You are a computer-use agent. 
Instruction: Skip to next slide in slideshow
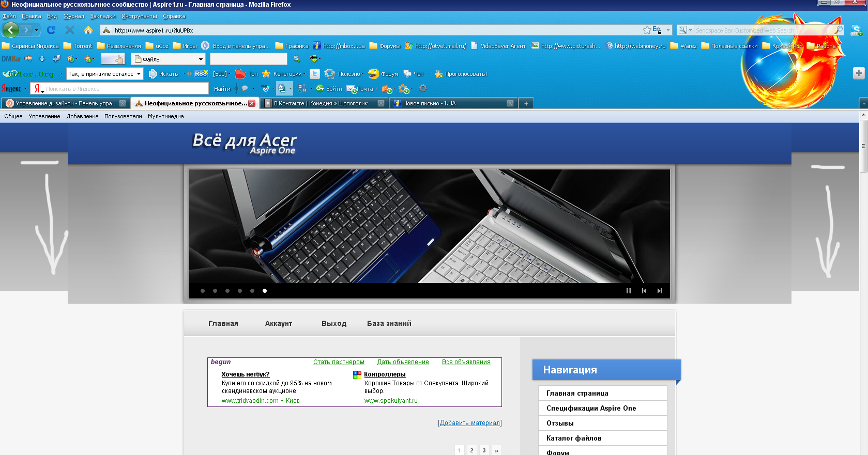click(x=660, y=291)
